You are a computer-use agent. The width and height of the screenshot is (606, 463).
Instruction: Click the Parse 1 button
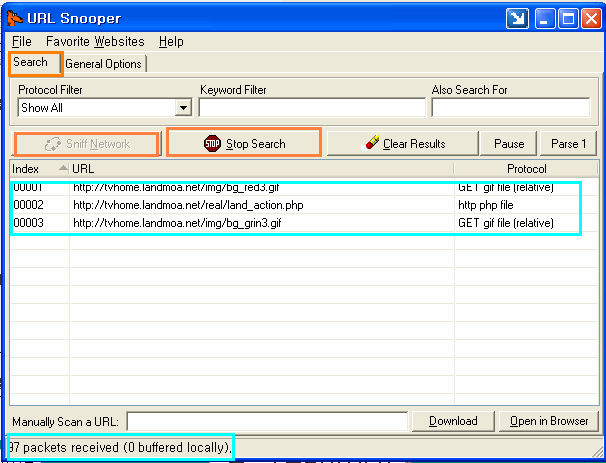(x=568, y=144)
